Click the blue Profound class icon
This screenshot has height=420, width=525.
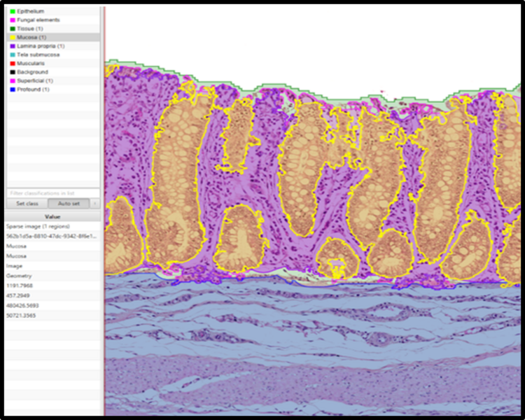click(13, 90)
